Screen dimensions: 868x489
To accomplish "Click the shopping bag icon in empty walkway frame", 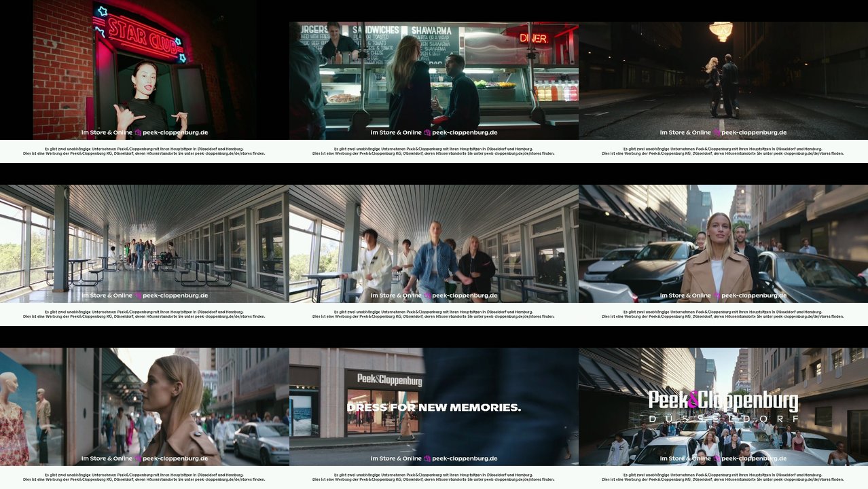I will tap(138, 295).
